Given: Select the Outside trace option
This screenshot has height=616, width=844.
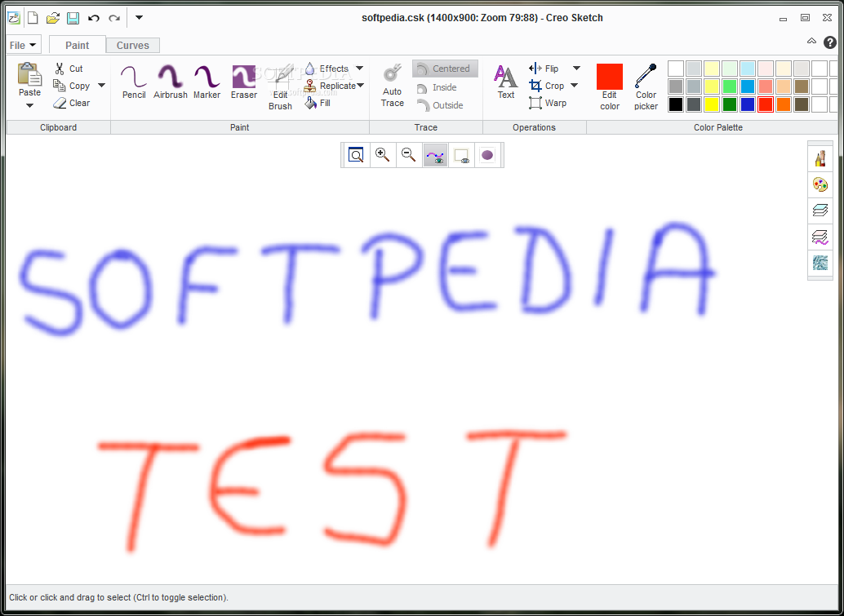Looking at the screenshot, I should click(440, 105).
